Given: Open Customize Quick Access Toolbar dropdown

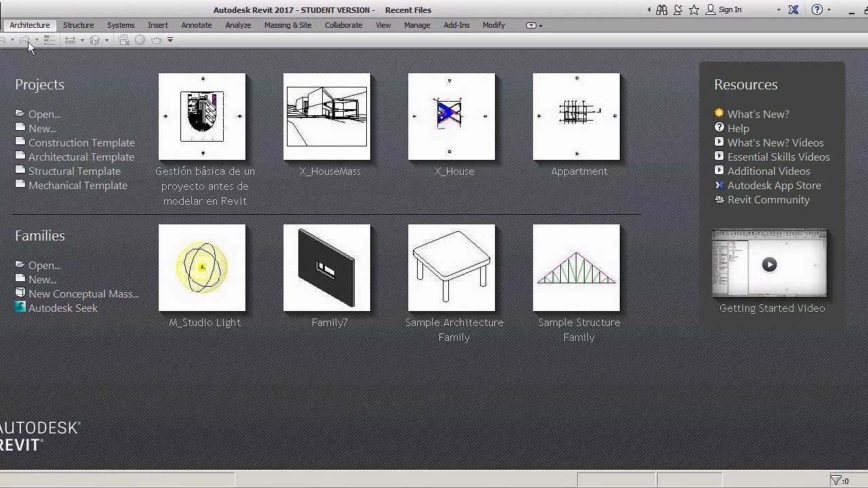Looking at the screenshot, I should click(x=170, y=39).
